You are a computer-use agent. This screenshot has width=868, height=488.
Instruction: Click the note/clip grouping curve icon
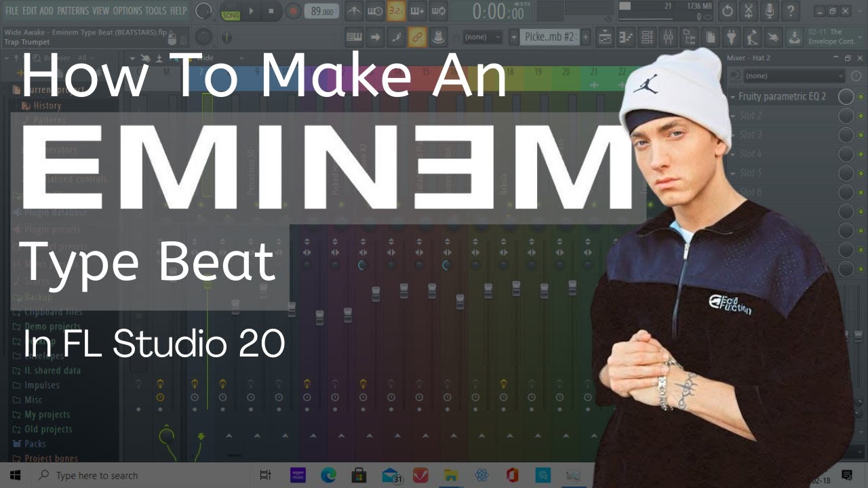pyautogui.click(x=396, y=37)
